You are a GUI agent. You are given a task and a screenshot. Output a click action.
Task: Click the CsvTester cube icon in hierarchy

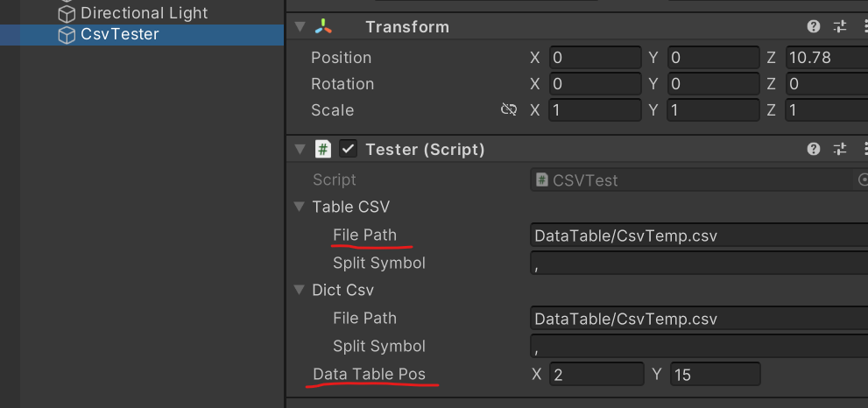[67, 35]
